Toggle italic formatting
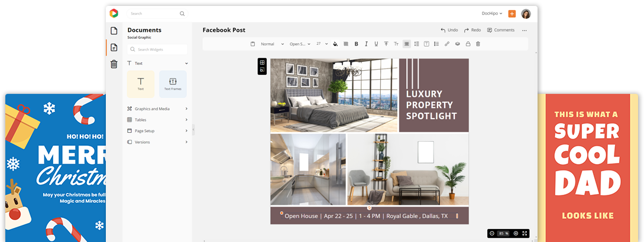 click(365, 44)
